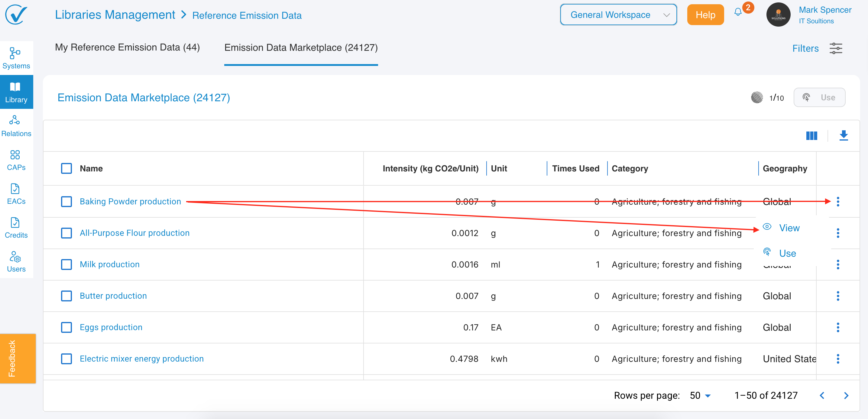The width and height of the screenshot is (868, 419).
Task: Open the notifications bell
Action: tap(738, 12)
